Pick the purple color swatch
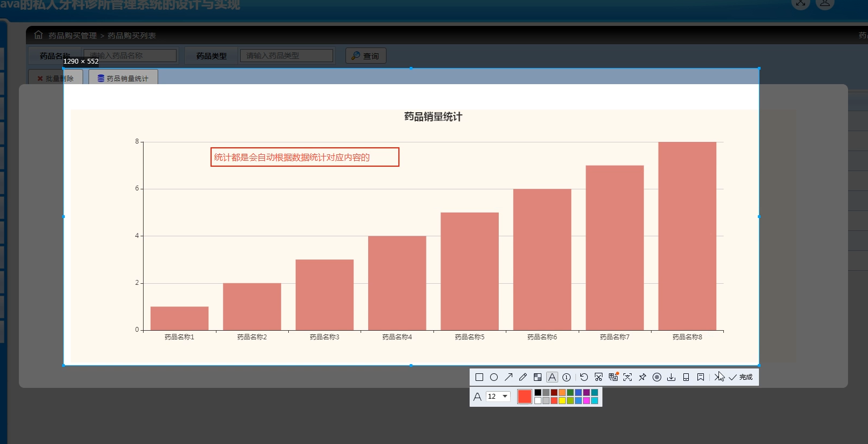 586,393
